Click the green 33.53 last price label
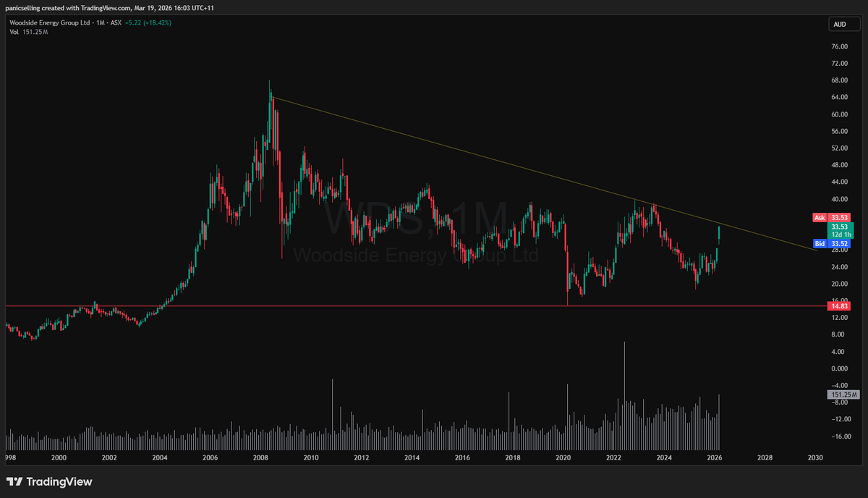Image resolution: width=868 pixels, height=498 pixels. coord(841,227)
